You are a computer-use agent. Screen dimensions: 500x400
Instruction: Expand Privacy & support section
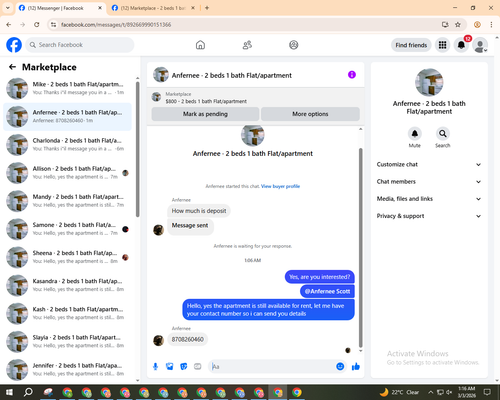[429, 216]
